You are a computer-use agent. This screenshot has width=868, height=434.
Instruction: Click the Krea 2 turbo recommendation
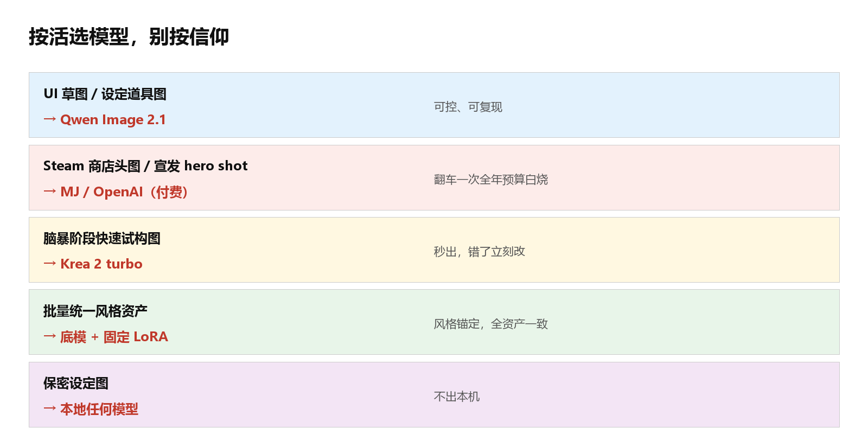coord(93,264)
